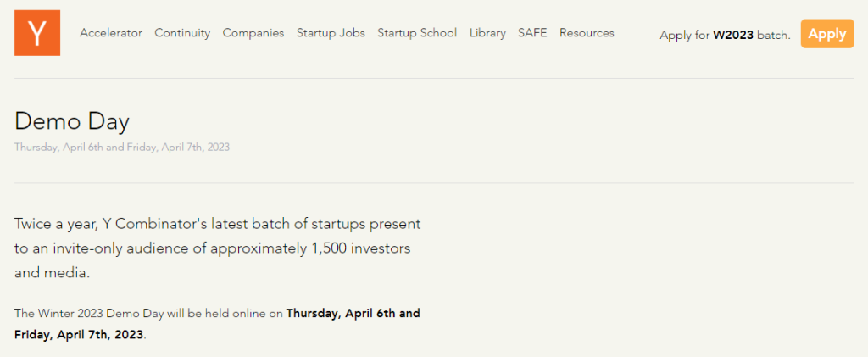Open the Resources nav item
The height and width of the screenshot is (357, 868).
[587, 33]
